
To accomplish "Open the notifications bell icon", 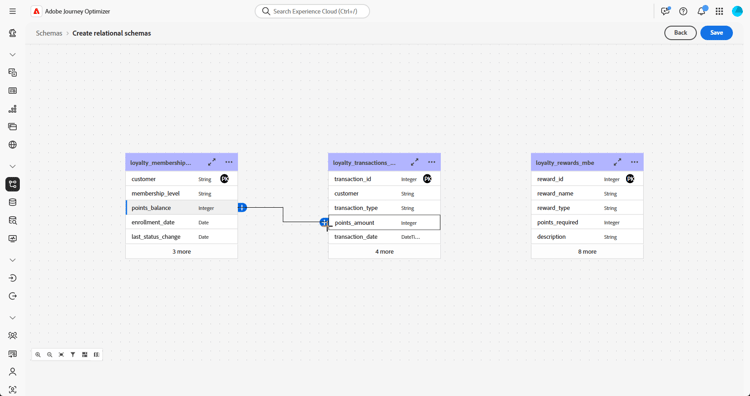I will (x=701, y=11).
